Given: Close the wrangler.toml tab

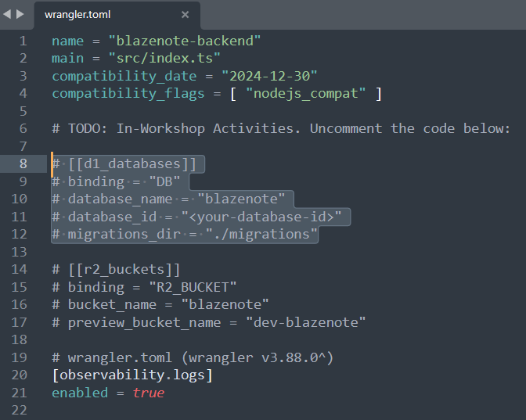Looking at the screenshot, I should click(x=185, y=15).
